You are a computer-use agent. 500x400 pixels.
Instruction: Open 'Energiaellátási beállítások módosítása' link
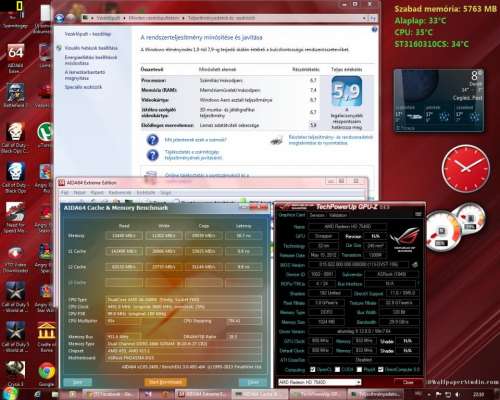[91, 60]
